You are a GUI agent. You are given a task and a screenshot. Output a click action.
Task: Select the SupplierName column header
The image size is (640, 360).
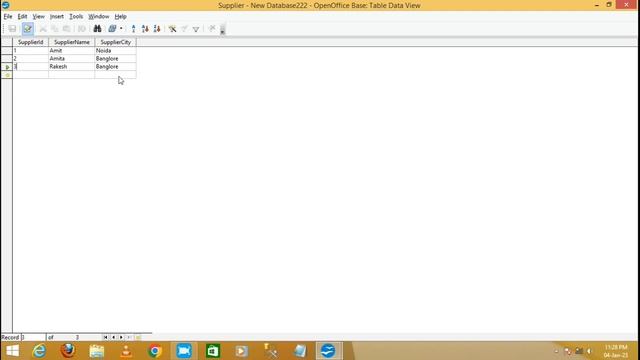pos(71,42)
